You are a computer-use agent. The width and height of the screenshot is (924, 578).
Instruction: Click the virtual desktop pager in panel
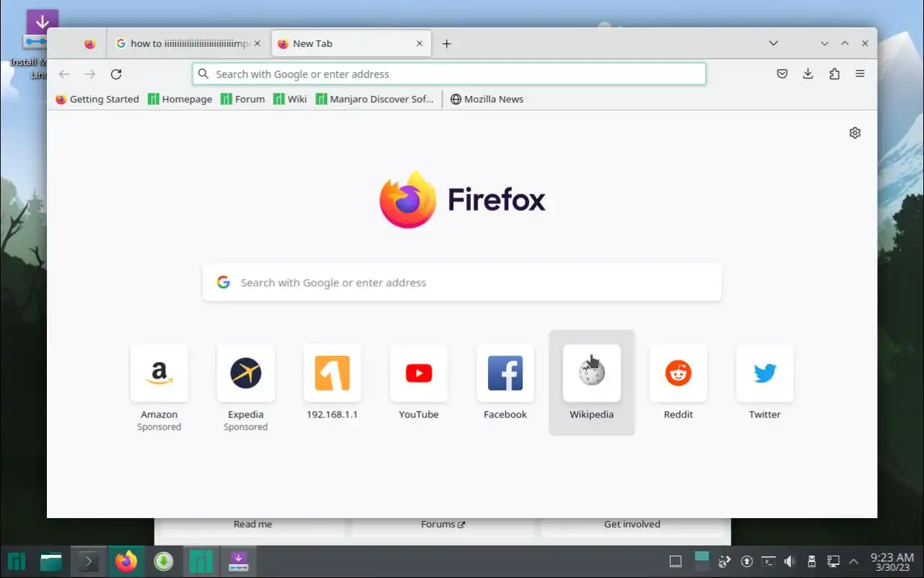pos(702,561)
